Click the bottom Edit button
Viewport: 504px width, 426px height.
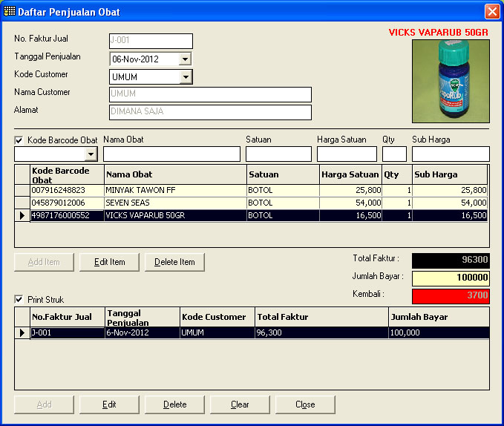point(109,404)
